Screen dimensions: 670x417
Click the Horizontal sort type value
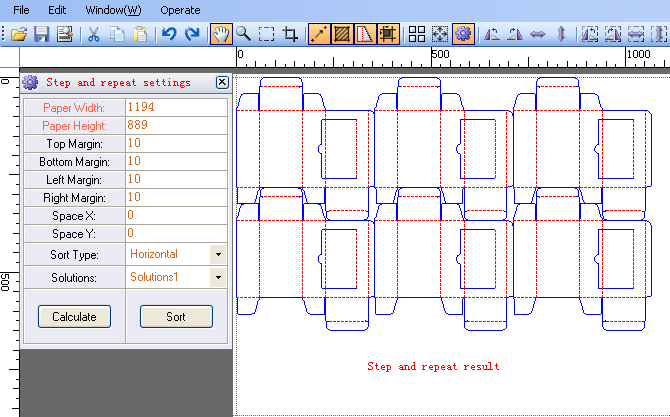tap(154, 254)
